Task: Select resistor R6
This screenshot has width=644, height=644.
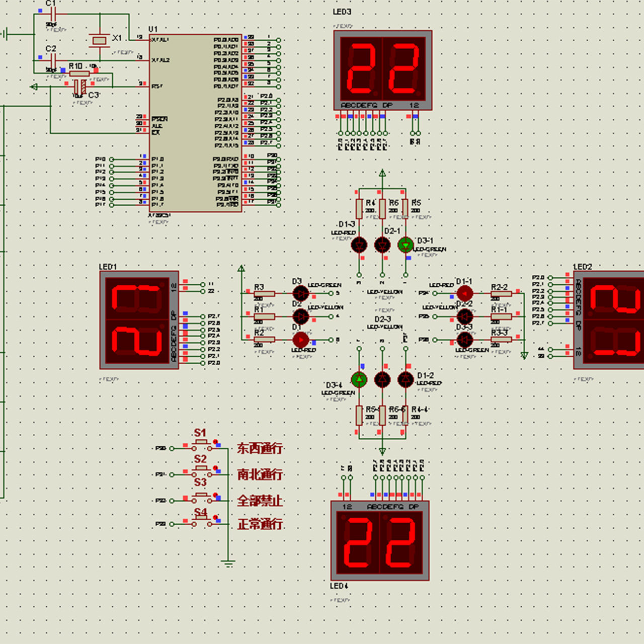Action: tap(382, 209)
